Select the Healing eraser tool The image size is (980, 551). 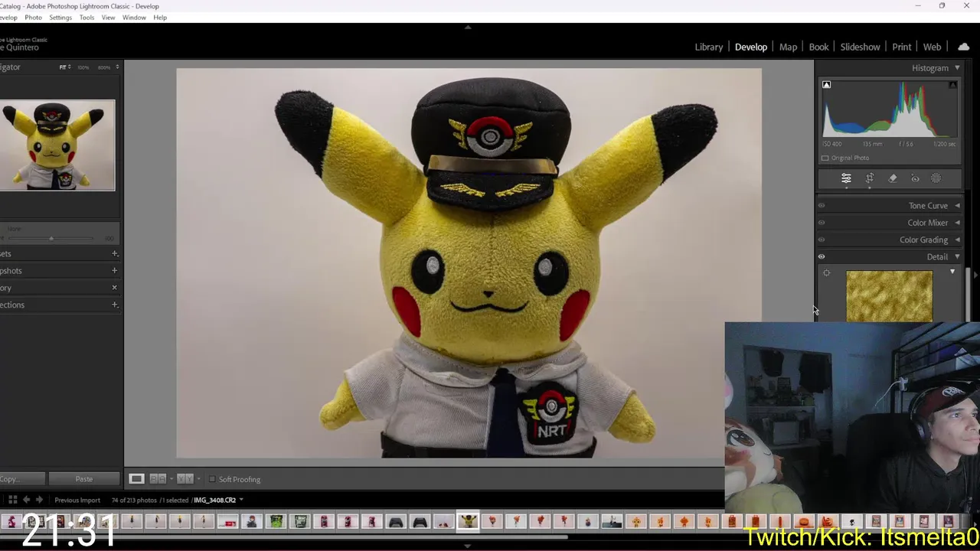tap(893, 178)
